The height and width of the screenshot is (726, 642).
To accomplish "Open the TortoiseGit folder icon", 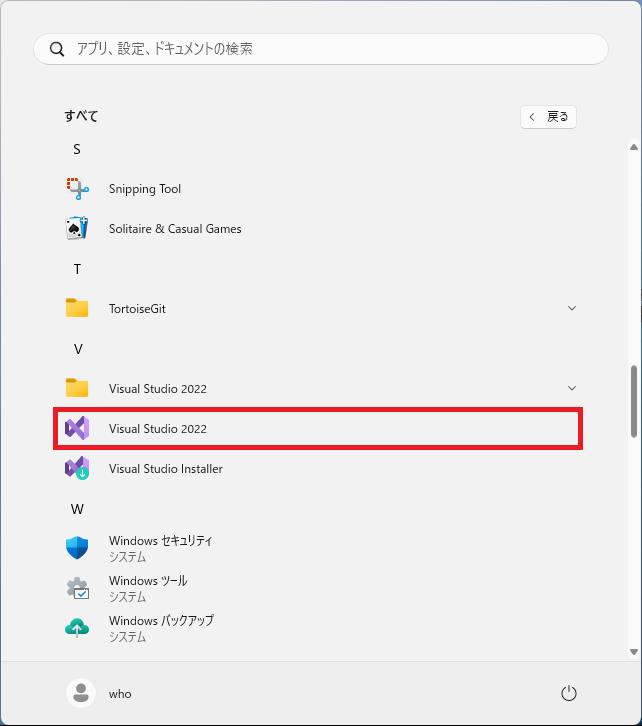I will coord(77,308).
